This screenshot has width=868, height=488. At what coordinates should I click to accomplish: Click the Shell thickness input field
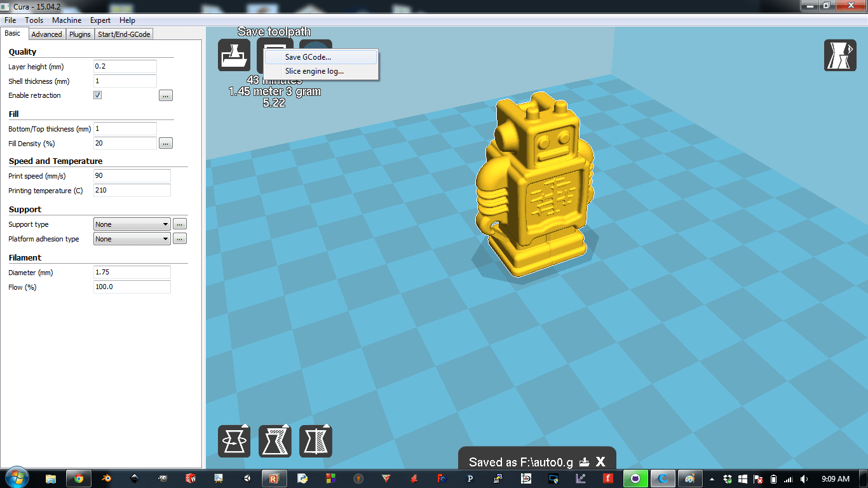125,81
